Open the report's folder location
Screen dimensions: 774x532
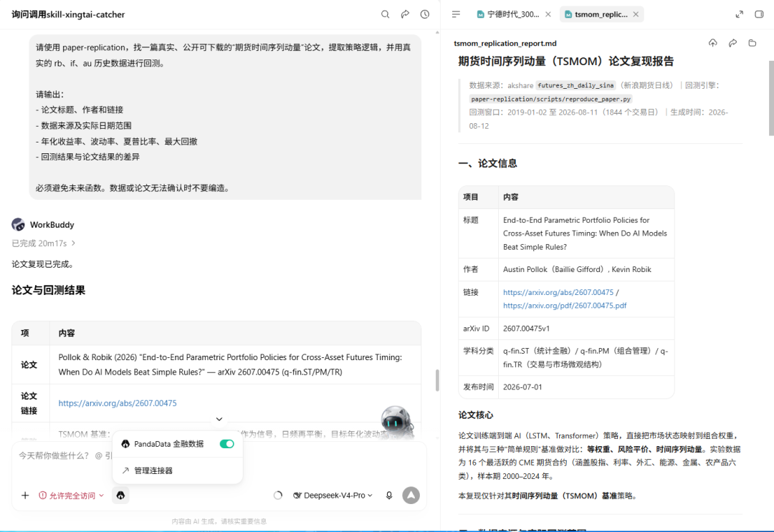point(752,44)
